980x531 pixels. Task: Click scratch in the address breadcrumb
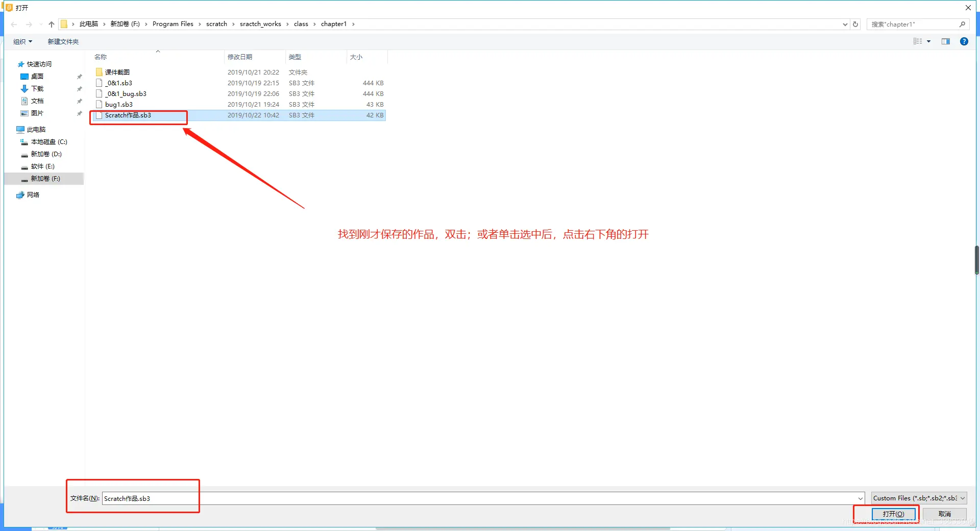216,24
